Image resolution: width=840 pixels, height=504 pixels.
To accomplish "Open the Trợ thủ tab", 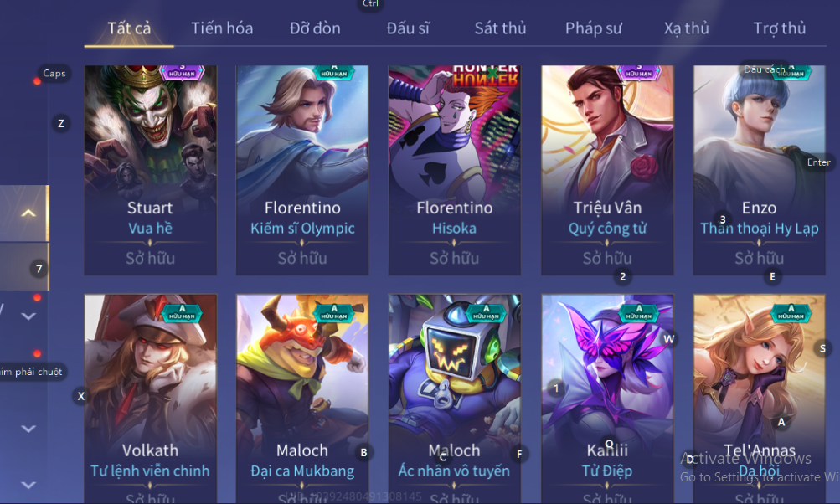I will pyautogui.click(x=780, y=28).
